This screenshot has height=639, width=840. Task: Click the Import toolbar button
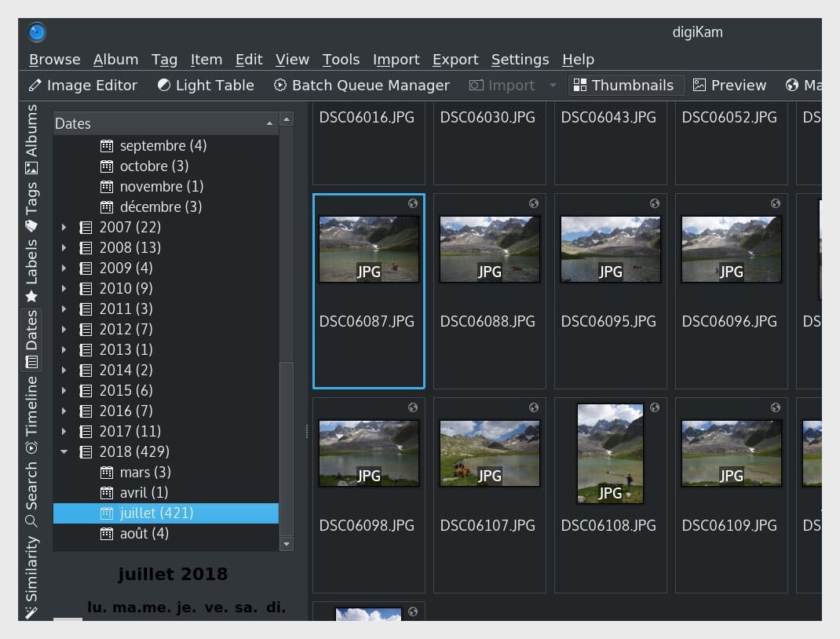[x=502, y=85]
